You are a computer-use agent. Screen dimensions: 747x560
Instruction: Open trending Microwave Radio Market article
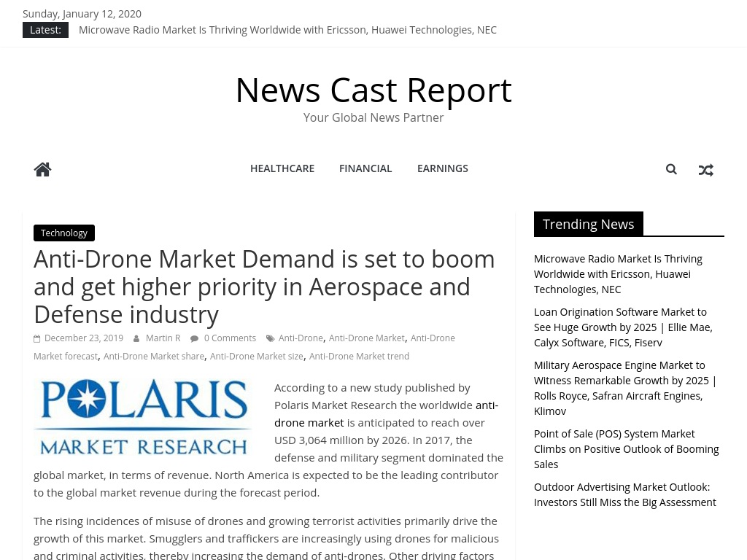[x=618, y=274]
